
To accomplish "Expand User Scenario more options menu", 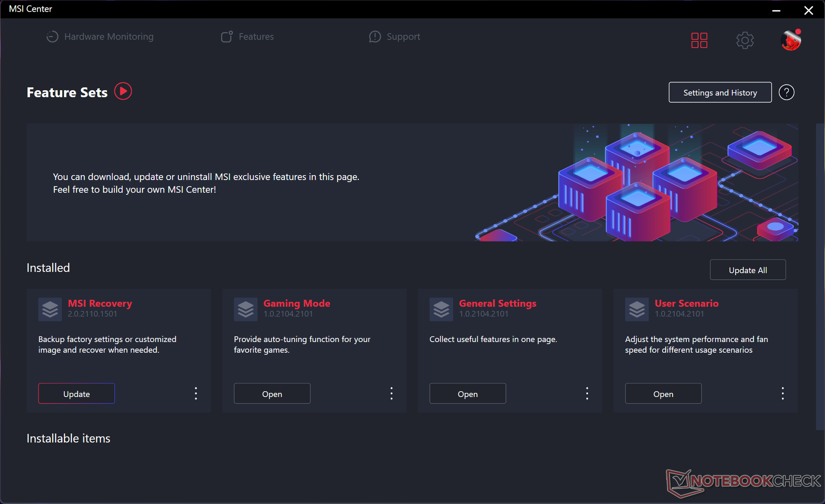I will point(782,394).
